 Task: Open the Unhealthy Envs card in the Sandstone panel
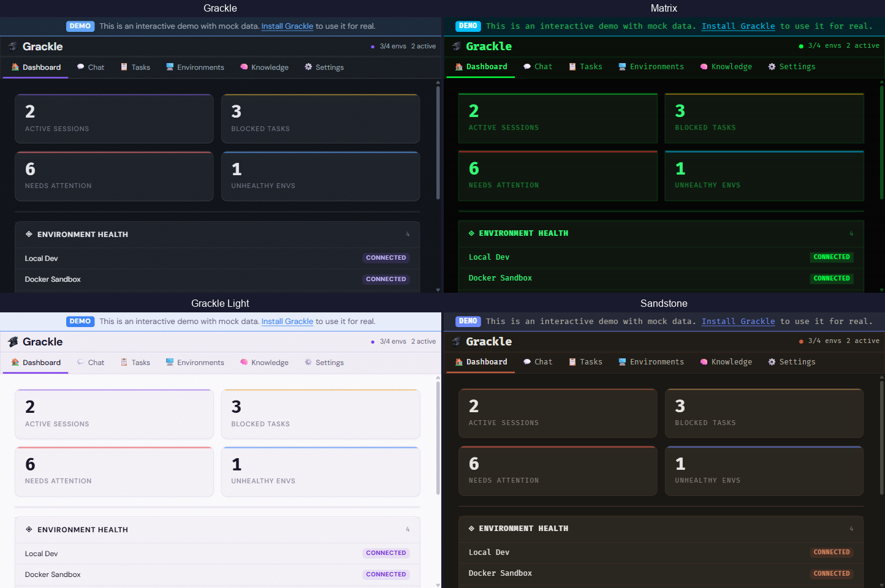coord(764,471)
